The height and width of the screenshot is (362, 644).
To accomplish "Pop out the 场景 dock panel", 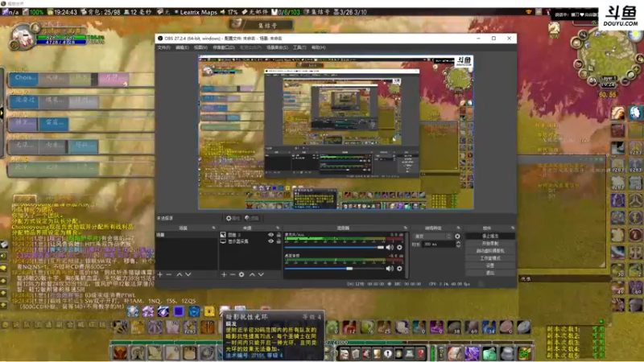I will [213, 228].
